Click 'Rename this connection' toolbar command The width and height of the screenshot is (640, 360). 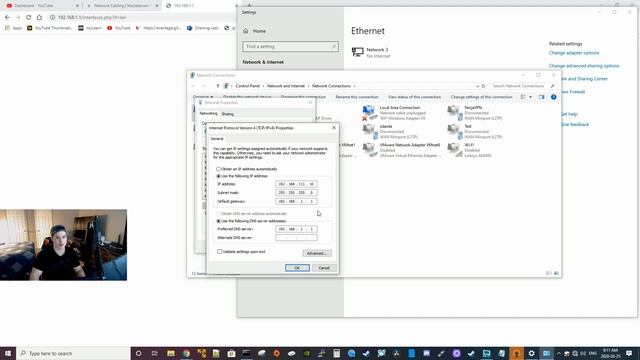point(357,97)
